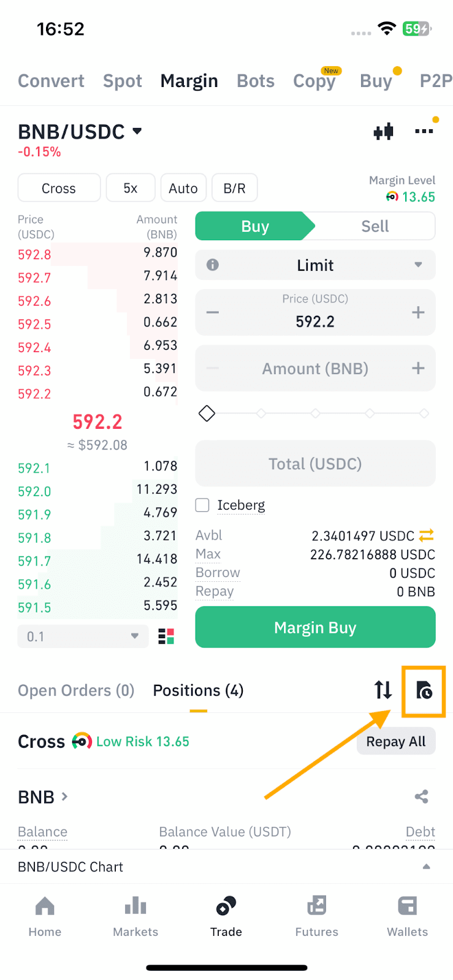Switch to the Spot tab
The image size is (453, 980).
(x=123, y=81)
